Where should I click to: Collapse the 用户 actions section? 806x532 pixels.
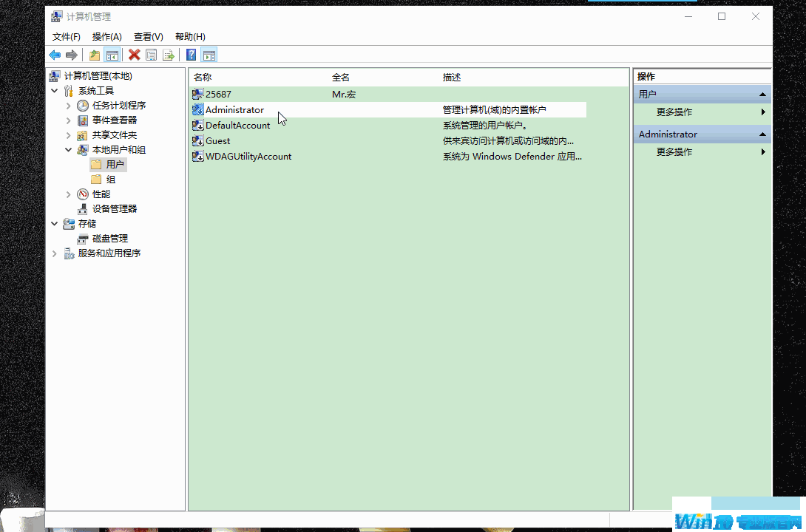coord(762,95)
